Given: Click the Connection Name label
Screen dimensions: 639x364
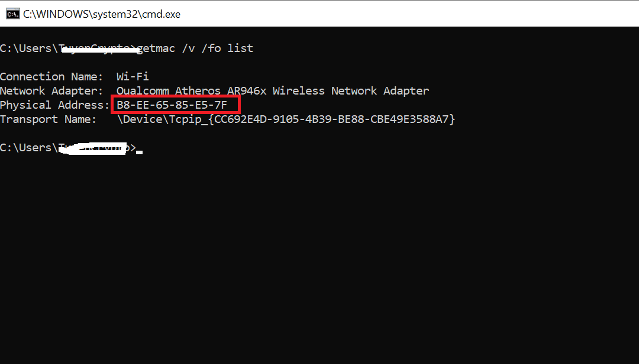Looking at the screenshot, I should coord(51,77).
